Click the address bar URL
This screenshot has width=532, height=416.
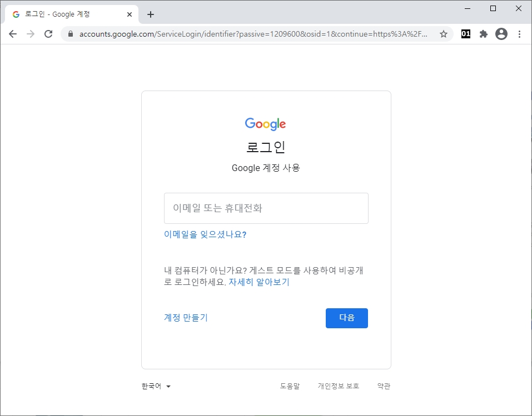(x=253, y=34)
